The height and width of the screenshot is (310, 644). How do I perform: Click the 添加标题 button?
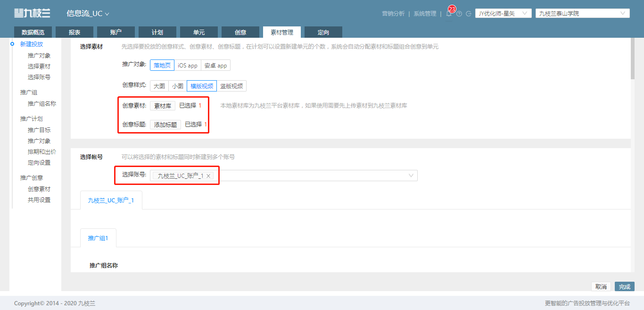point(165,125)
